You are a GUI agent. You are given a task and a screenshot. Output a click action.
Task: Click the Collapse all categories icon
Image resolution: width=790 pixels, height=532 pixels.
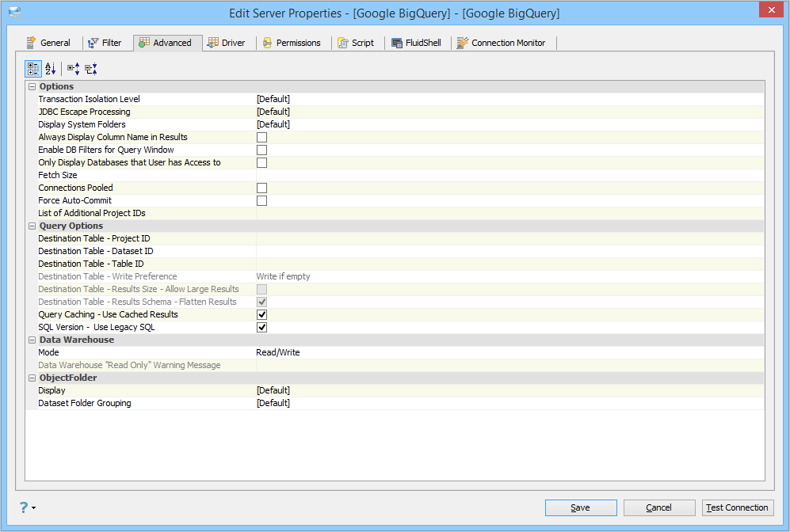point(90,68)
